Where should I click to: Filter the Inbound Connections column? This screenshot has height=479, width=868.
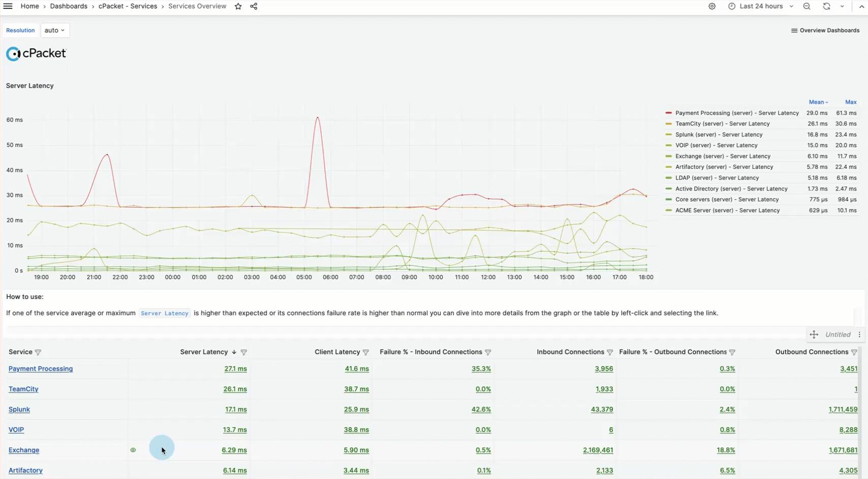[610, 352]
